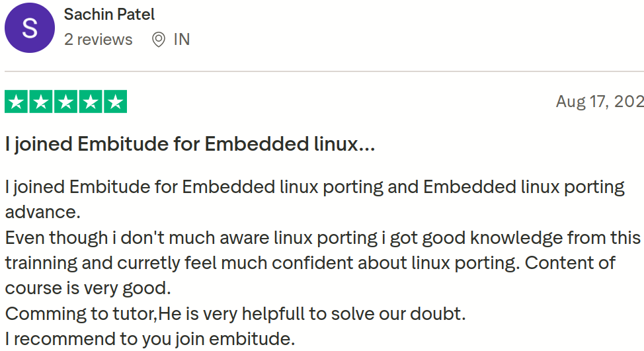Open the review title "I joined Embitude for Embedded linux…"
644x351 pixels.
pyautogui.click(x=190, y=143)
